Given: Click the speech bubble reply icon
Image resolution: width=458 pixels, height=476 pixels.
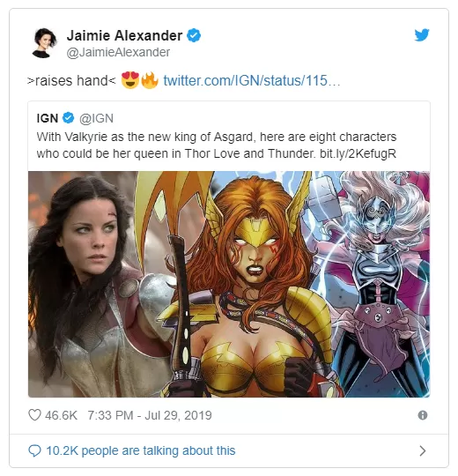Looking at the screenshot, I should click(x=34, y=450).
